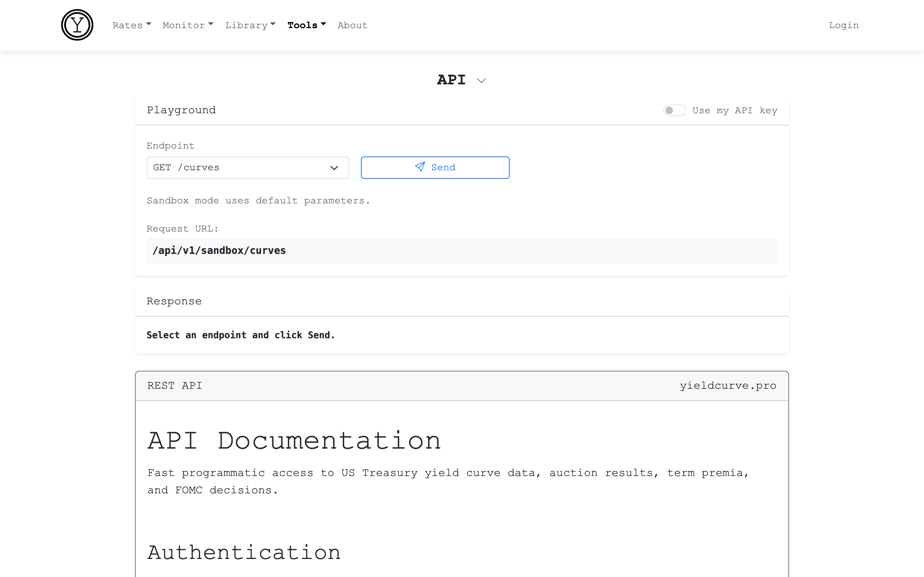Click the API Documentation heading
The height and width of the screenshot is (577, 924).
(x=294, y=441)
